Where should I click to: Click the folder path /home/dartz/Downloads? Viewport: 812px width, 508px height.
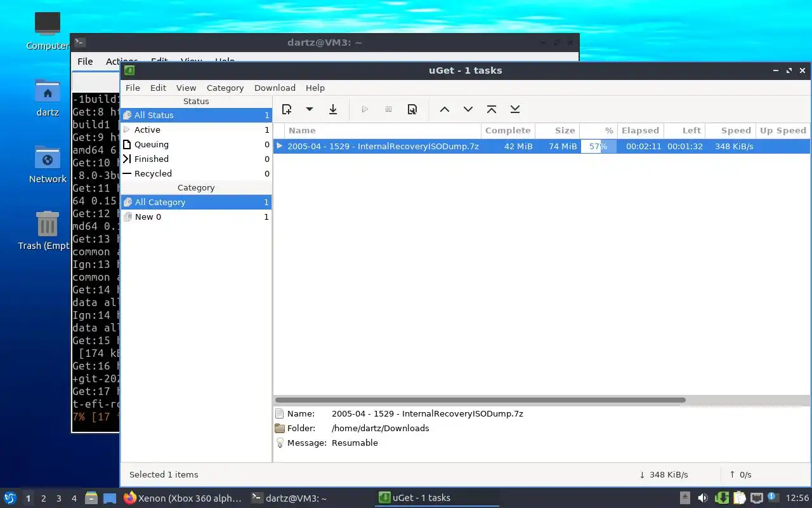pos(380,428)
